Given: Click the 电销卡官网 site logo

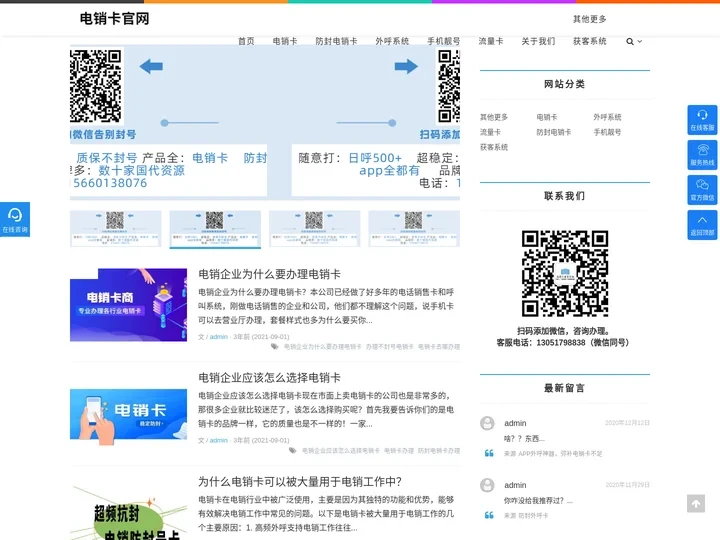Looking at the screenshot, I should tap(114, 18).
